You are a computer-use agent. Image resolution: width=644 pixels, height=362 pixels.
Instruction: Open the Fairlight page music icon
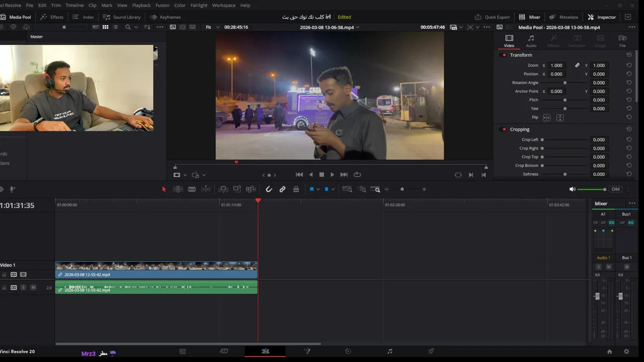coord(389,351)
